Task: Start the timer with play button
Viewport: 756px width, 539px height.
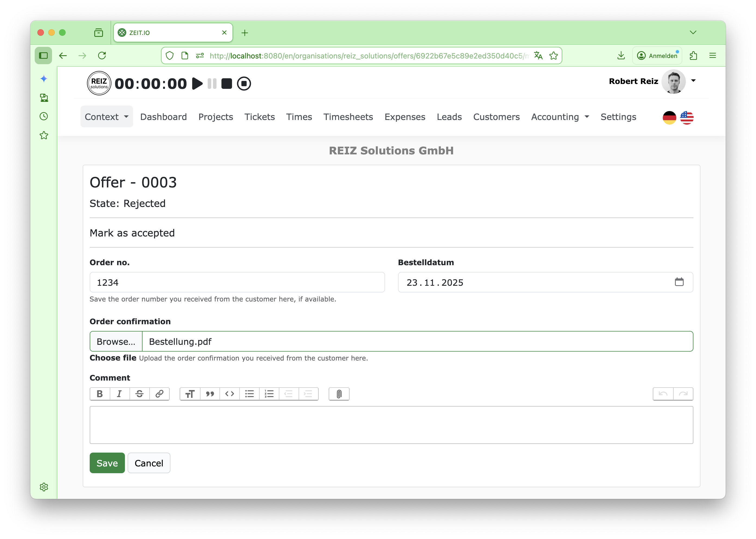Action: click(197, 84)
